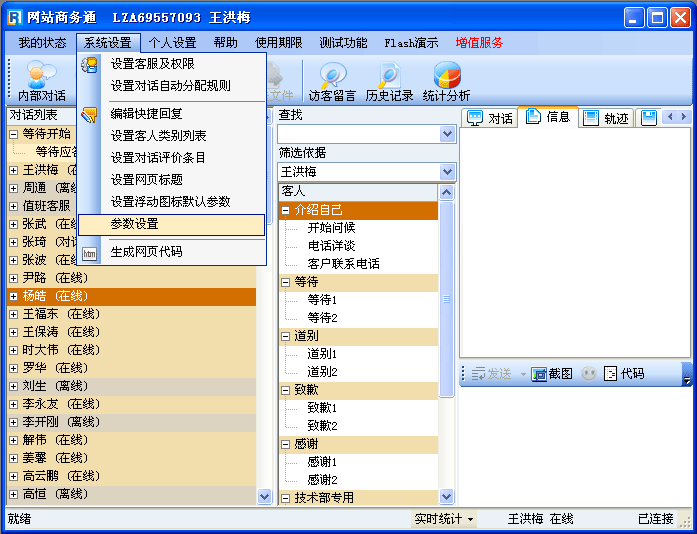Click the 生成网页代码 htm icon

[90, 253]
